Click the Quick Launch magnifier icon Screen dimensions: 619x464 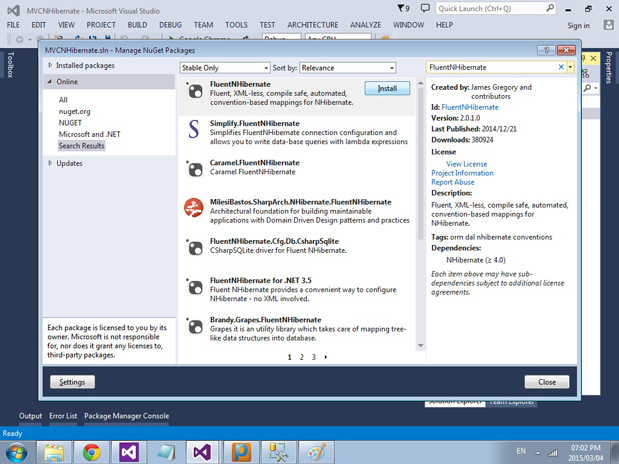click(550, 8)
